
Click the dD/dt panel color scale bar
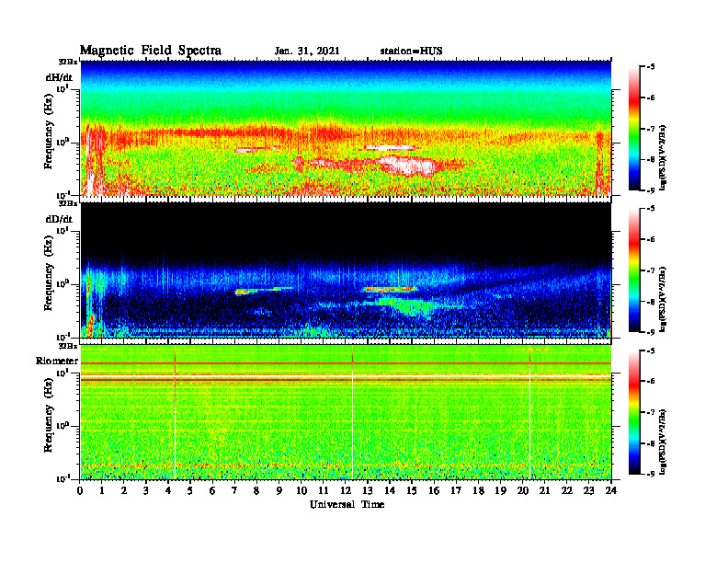(634, 270)
